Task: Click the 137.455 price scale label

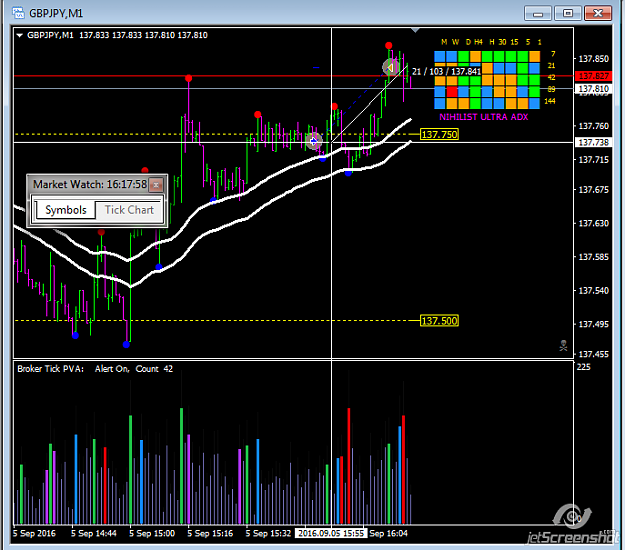Action: [x=594, y=354]
